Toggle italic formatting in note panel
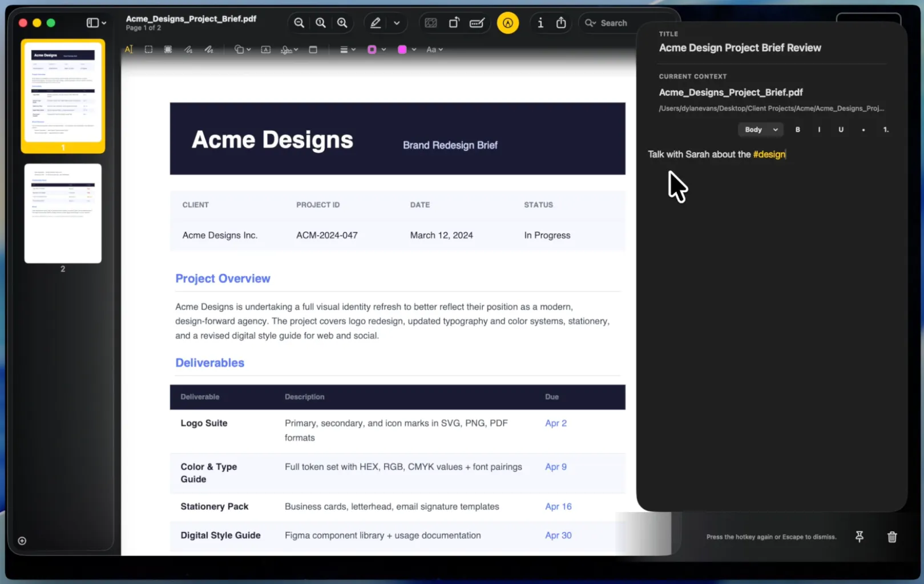 pyautogui.click(x=819, y=130)
